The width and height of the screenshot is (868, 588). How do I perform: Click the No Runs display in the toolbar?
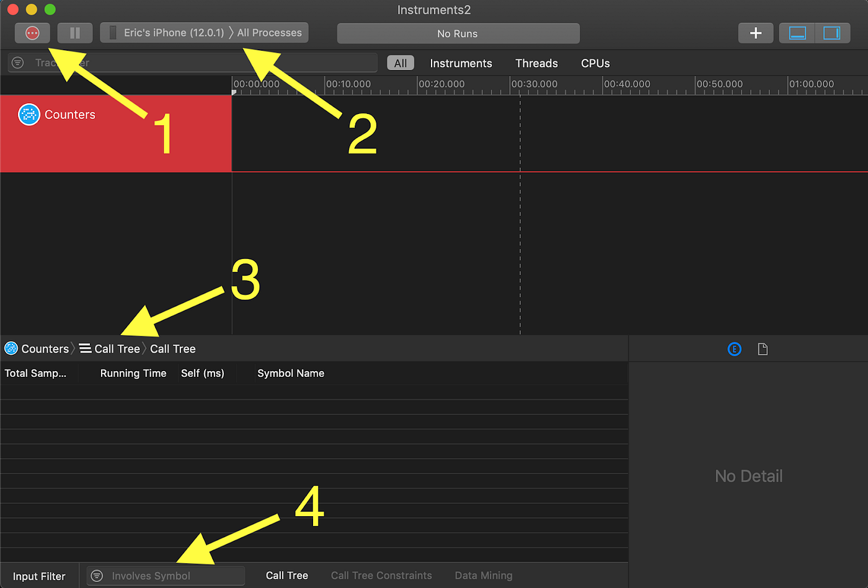click(x=458, y=33)
